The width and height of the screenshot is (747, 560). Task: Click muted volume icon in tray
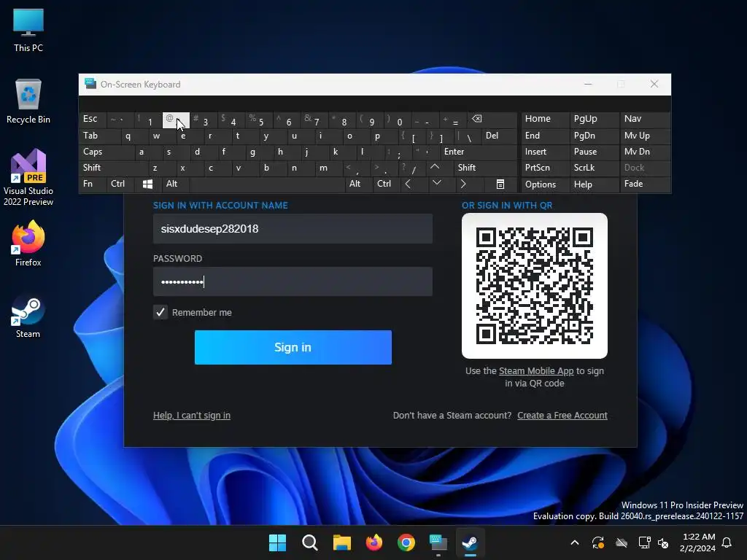click(x=663, y=542)
